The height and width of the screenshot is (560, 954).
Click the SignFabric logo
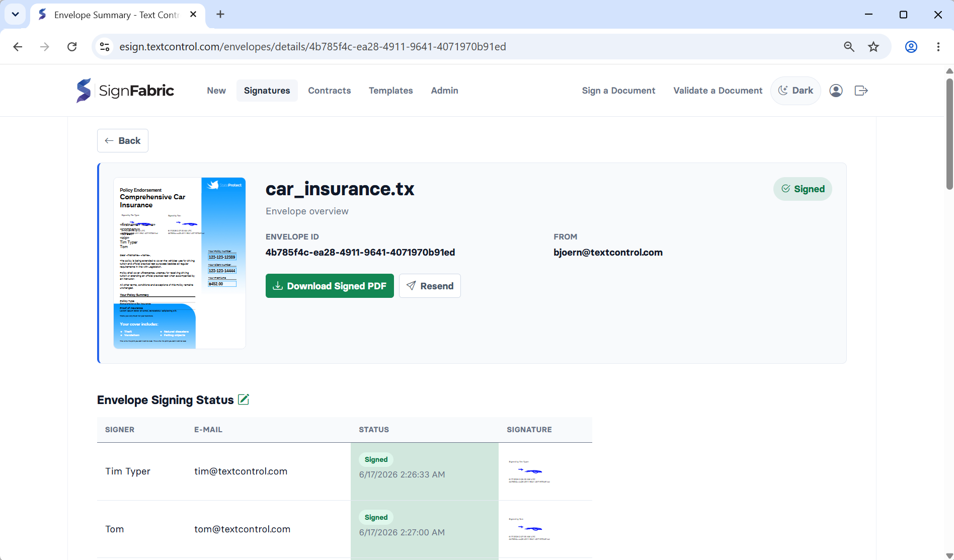click(125, 91)
